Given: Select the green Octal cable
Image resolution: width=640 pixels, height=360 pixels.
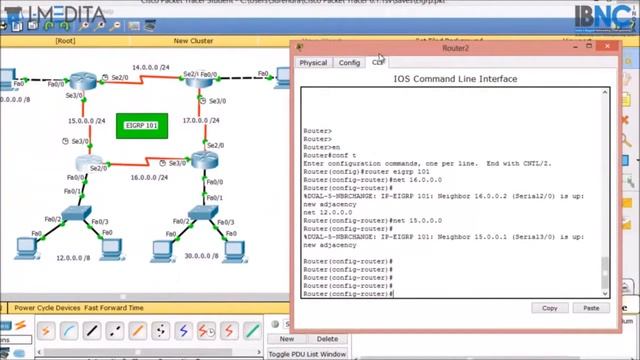Looking at the screenshot, I should click(252, 331).
